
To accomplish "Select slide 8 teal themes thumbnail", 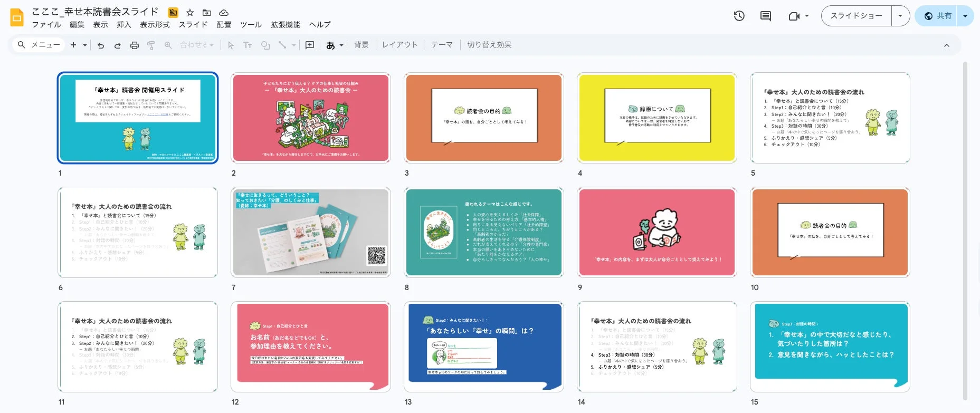I will tap(484, 232).
